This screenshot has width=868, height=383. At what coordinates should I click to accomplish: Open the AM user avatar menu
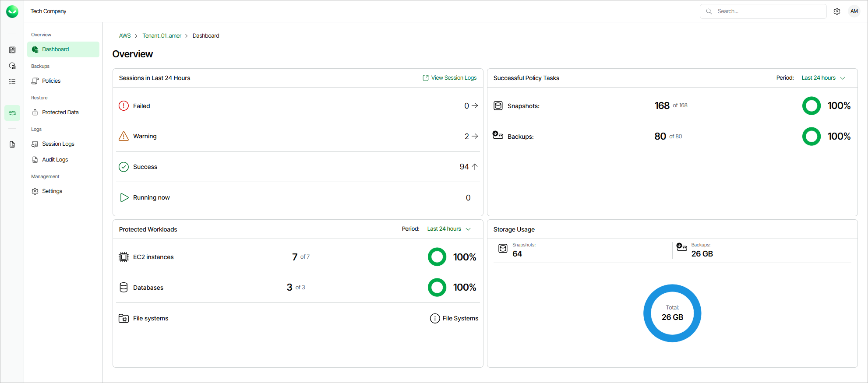854,11
